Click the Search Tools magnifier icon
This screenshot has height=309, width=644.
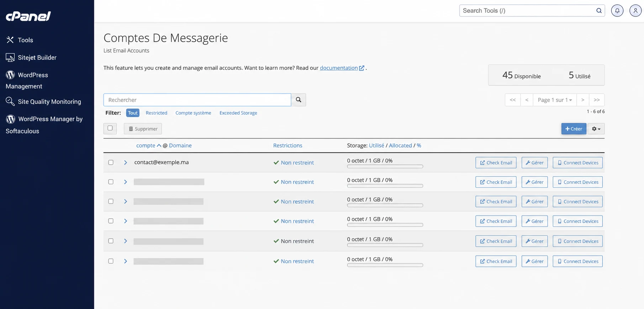click(x=599, y=11)
